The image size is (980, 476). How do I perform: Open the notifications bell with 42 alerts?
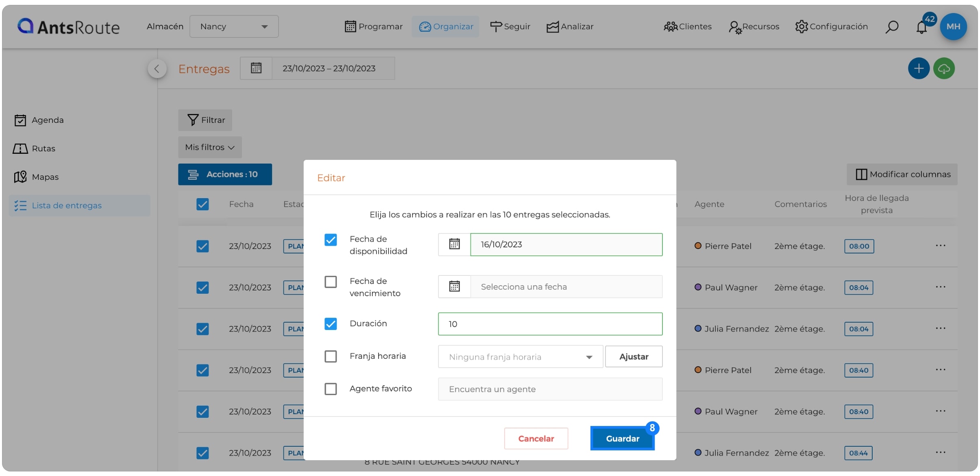pyautogui.click(x=921, y=27)
